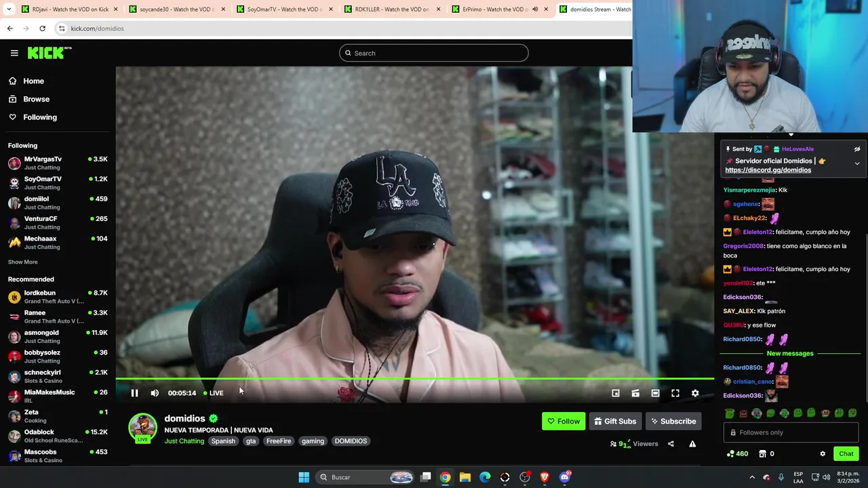The width and height of the screenshot is (868, 488).
Task: Jump to LIVE in the player
Action: [x=214, y=393]
